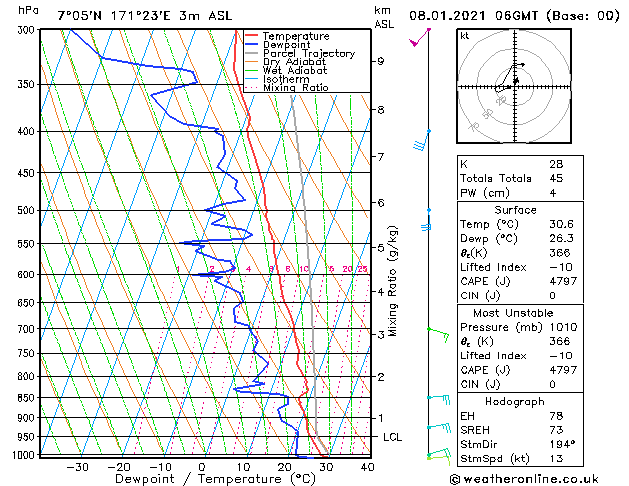Click the Dewpoint / Temperature (°C) axis title
This screenshot has height=486, width=629.
coord(215,479)
